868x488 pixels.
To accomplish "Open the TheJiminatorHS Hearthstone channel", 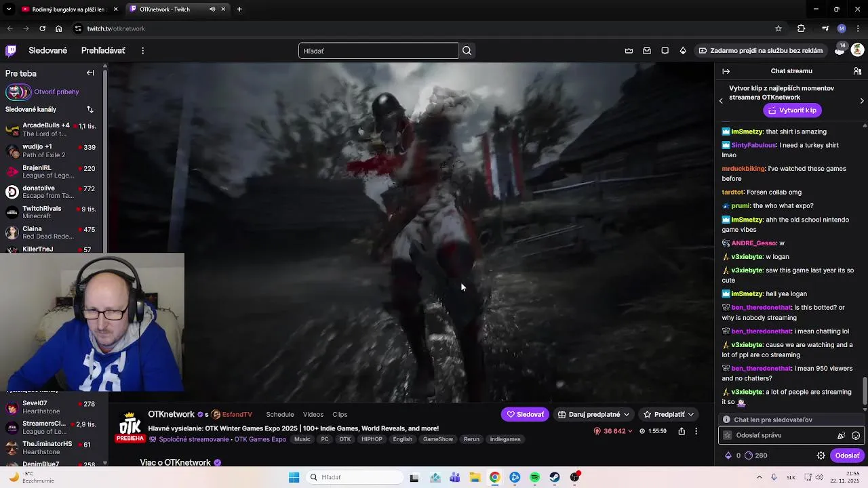I will click(51, 448).
